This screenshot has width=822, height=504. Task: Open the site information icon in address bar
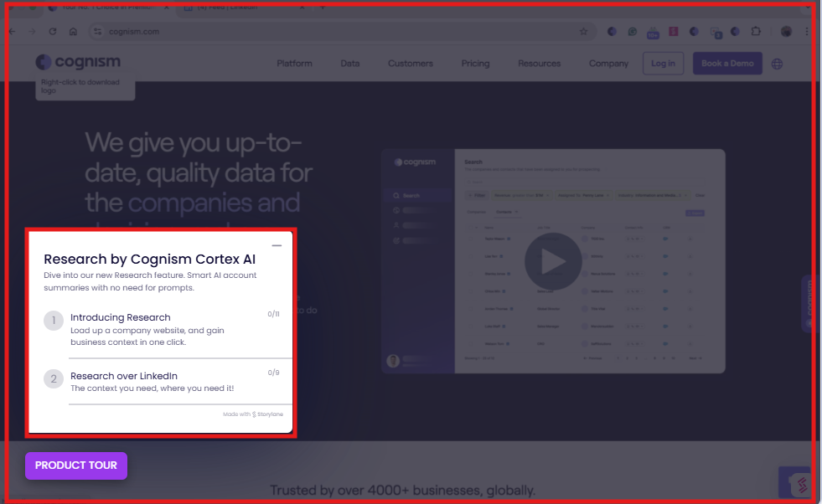pyautogui.click(x=98, y=32)
